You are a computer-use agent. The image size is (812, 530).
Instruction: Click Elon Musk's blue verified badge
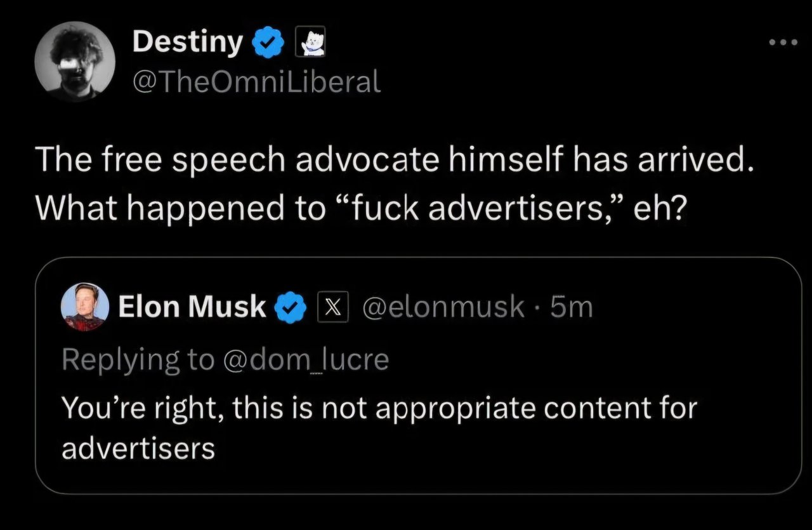(289, 308)
